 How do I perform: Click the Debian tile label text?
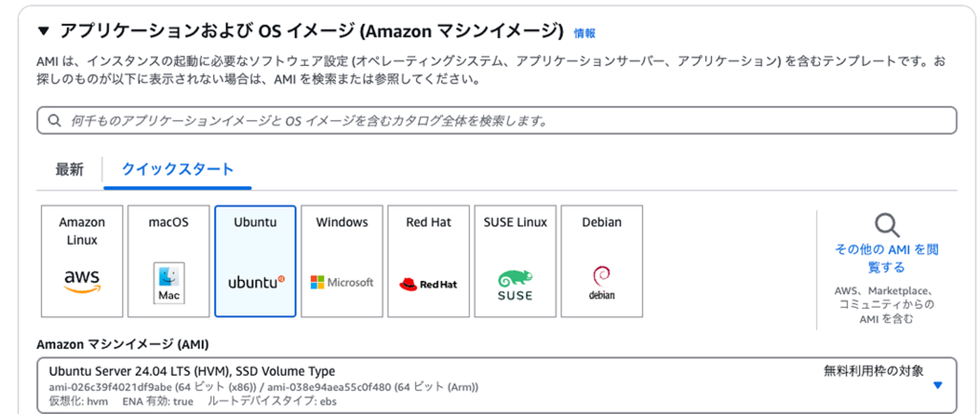(x=602, y=222)
